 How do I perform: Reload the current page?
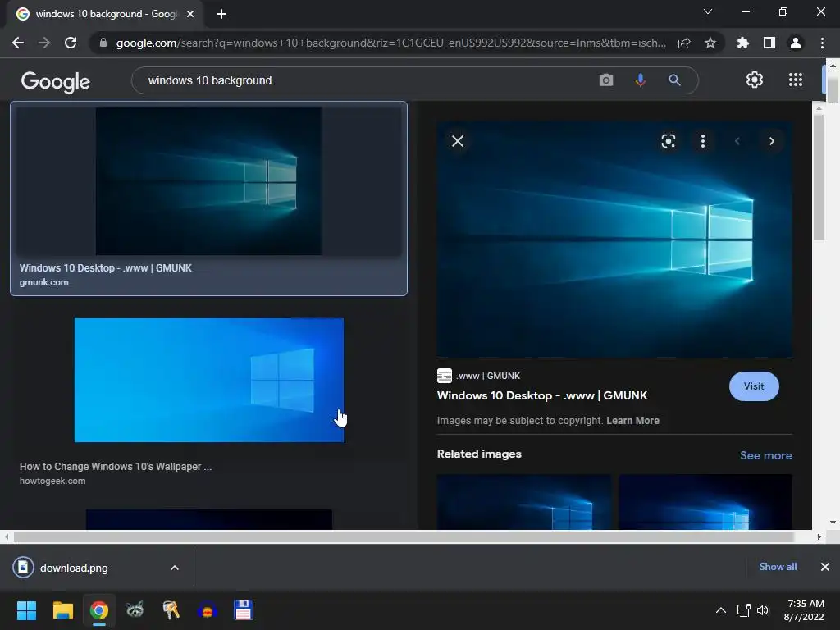coord(71,43)
